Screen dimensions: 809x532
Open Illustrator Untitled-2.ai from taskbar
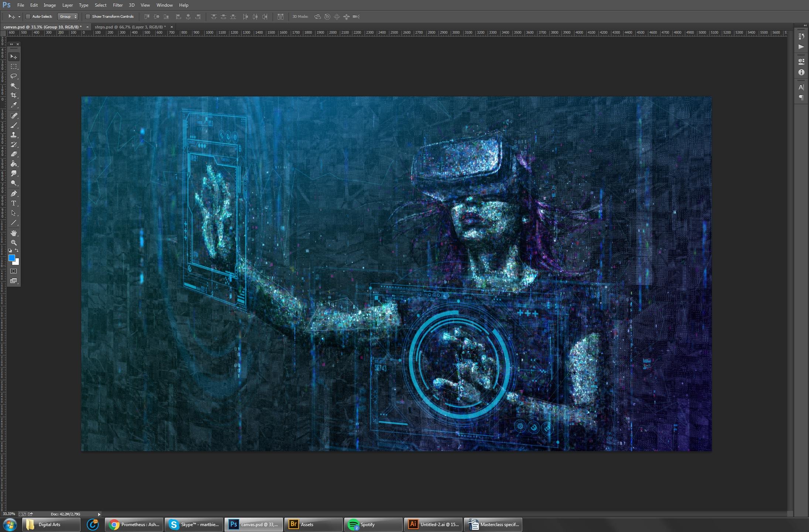pos(433,525)
